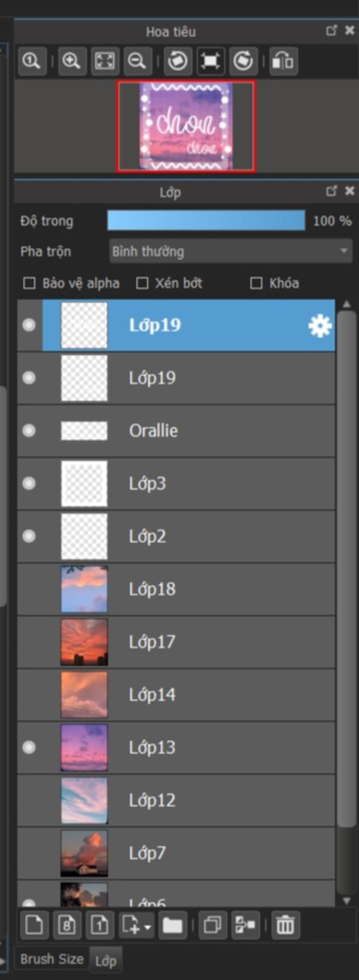The image size is (359, 980).
Task: Click the zoom in magnifier icon
Action: tap(72, 61)
